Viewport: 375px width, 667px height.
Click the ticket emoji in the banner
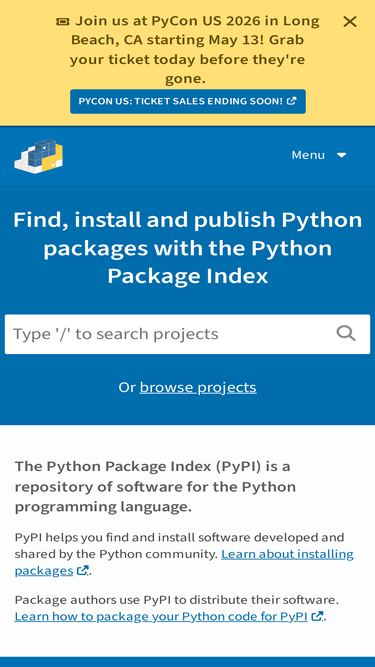[x=62, y=21]
